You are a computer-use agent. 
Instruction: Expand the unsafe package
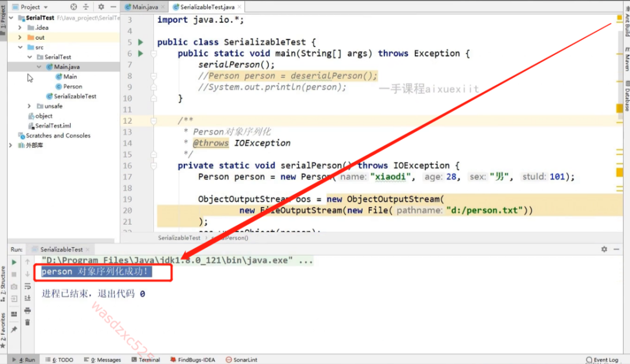click(29, 106)
